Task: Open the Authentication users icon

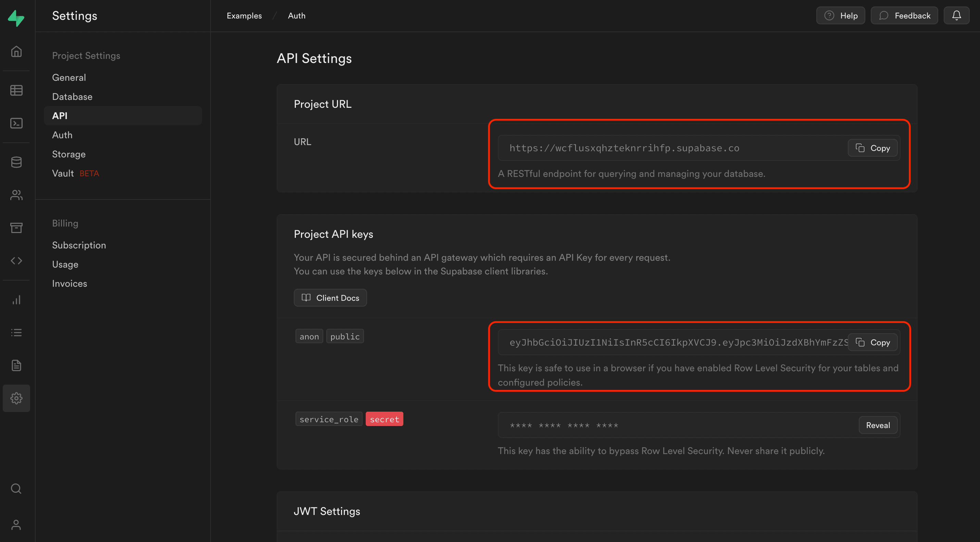Action: [16, 195]
